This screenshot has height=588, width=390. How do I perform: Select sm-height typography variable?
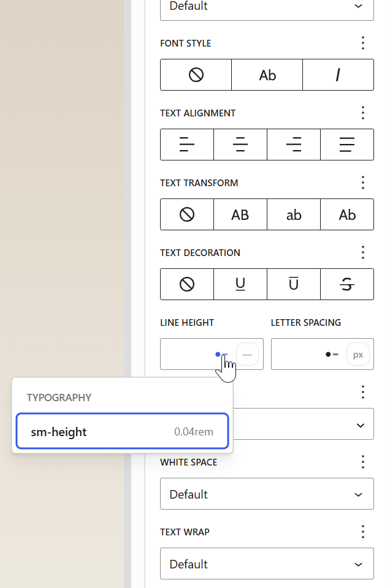click(123, 431)
